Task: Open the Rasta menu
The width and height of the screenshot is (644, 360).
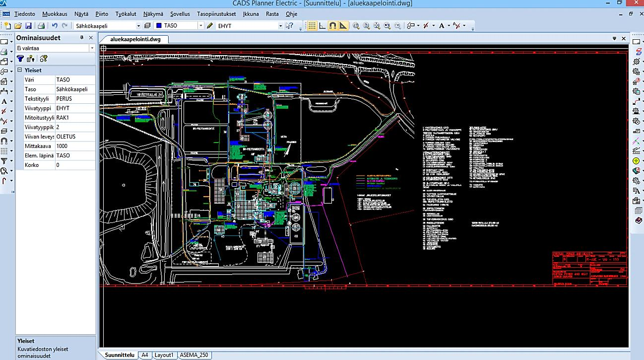Action: (x=272, y=14)
